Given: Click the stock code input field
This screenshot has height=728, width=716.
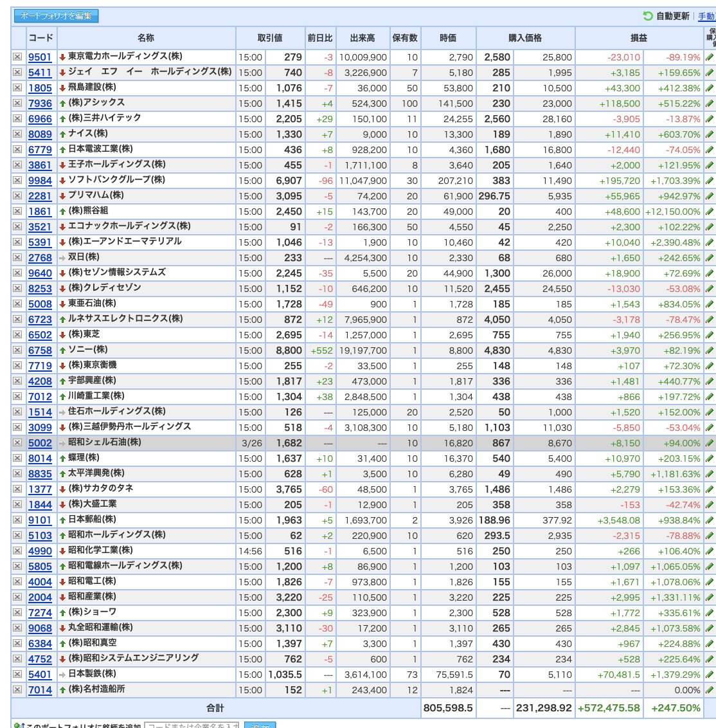Looking at the screenshot, I should 192,725.
